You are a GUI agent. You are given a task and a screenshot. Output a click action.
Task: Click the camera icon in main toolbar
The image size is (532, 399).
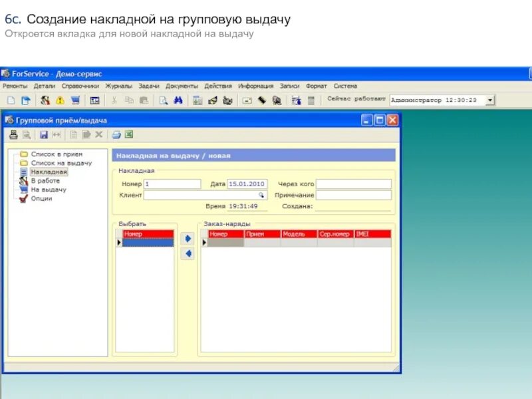(227, 100)
